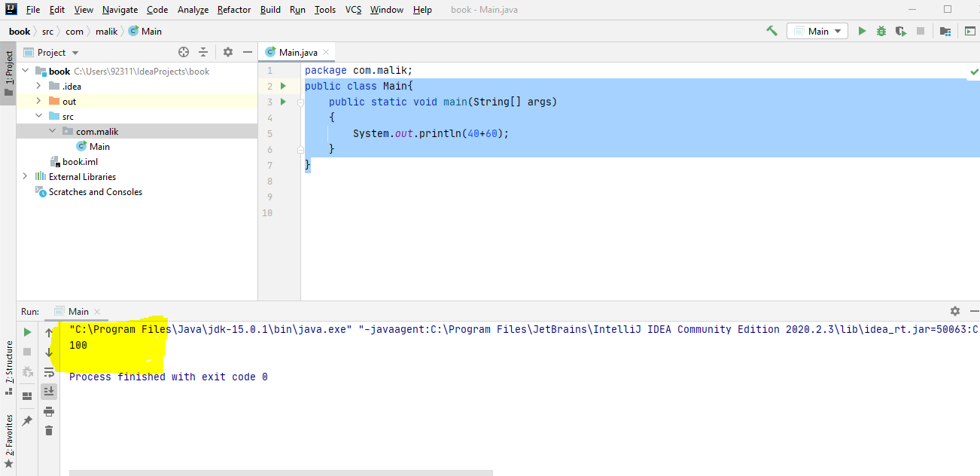980x476 pixels.
Task: Rerun the Main application from the Run panel
Action: pos(26,332)
